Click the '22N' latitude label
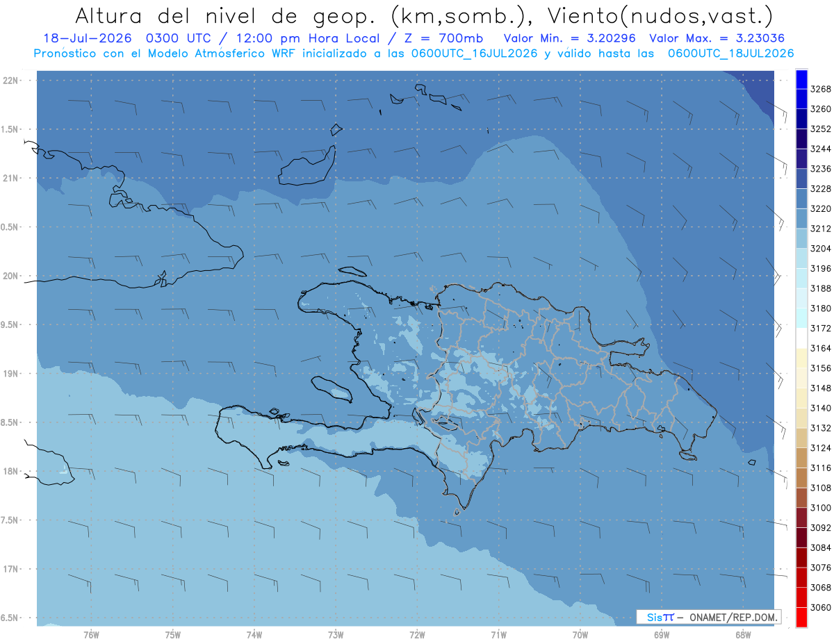834x644 pixels. (10, 80)
